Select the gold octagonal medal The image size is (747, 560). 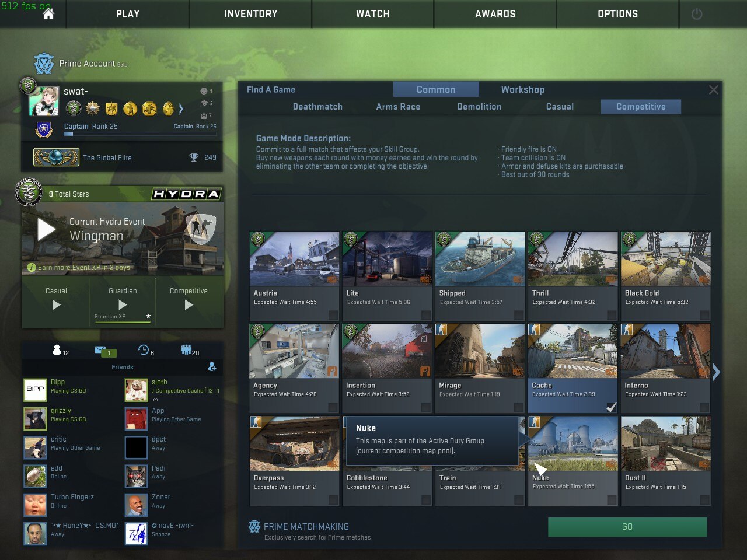click(149, 108)
